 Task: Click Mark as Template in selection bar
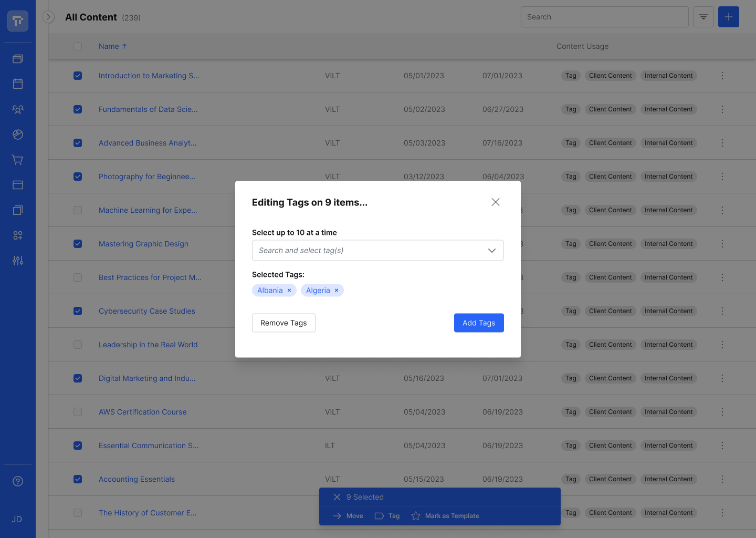click(x=445, y=516)
